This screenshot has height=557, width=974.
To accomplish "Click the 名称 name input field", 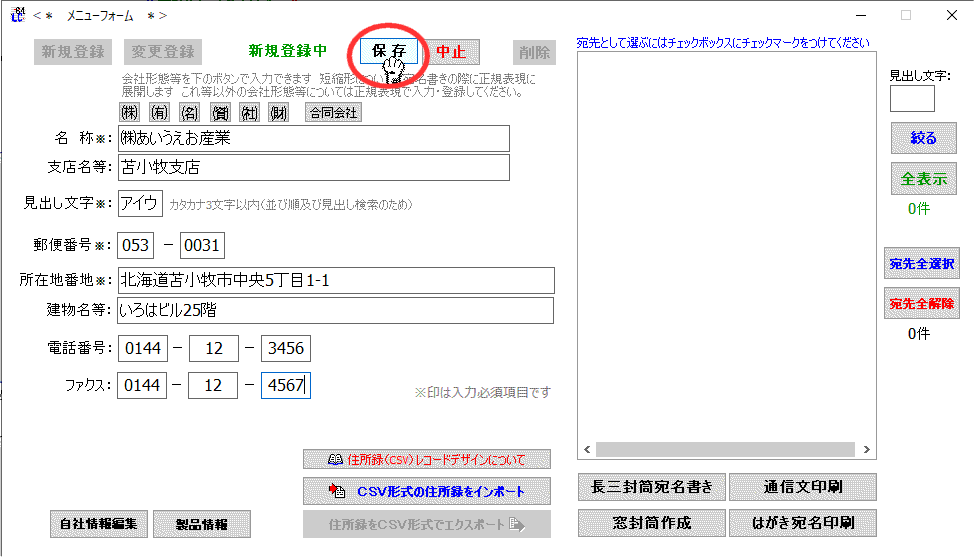I will pos(313,138).
